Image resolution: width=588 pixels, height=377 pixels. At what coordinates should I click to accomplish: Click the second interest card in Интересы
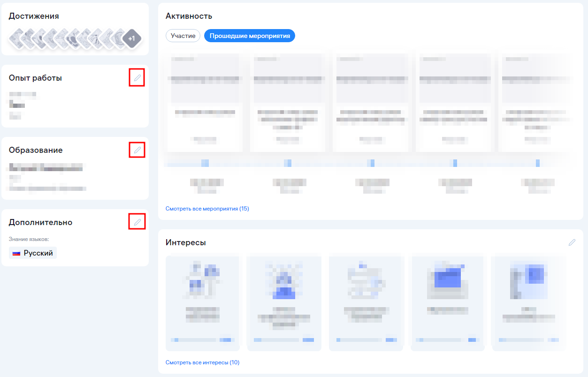(284, 302)
